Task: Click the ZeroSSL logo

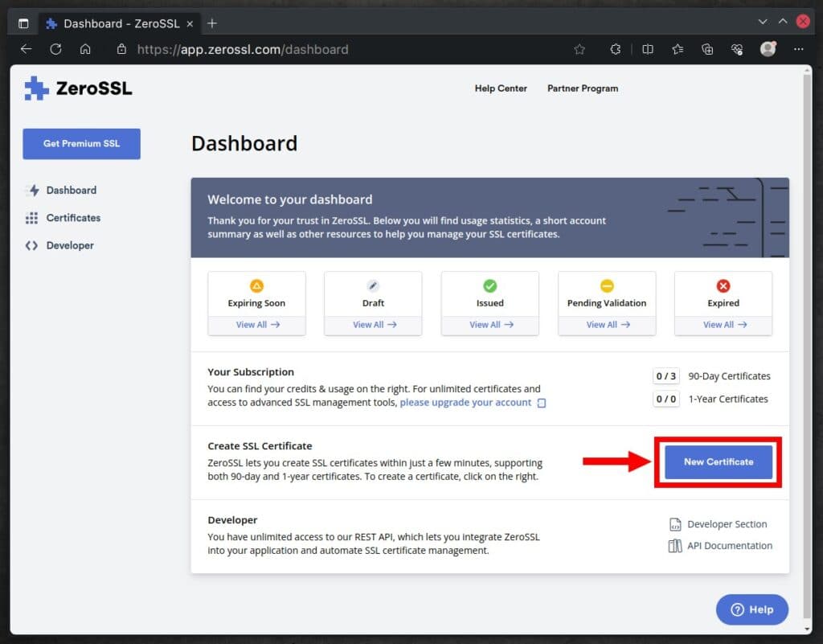Action: (78, 88)
